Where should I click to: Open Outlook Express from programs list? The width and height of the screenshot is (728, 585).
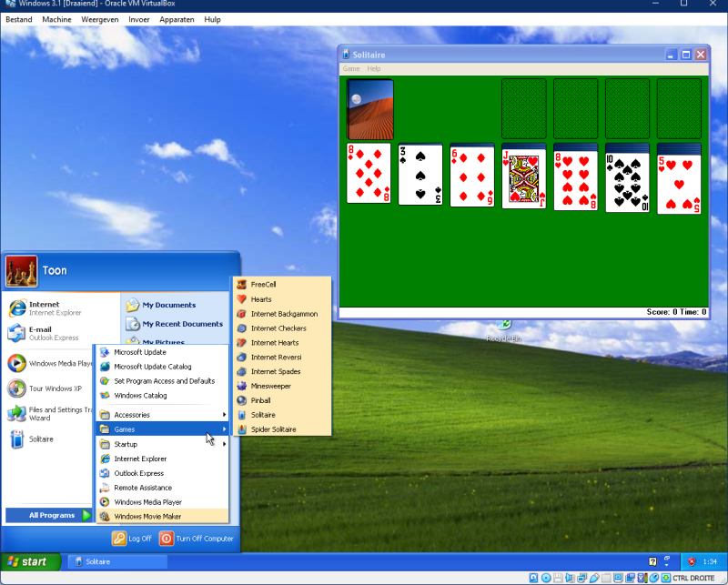pos(162,473)
